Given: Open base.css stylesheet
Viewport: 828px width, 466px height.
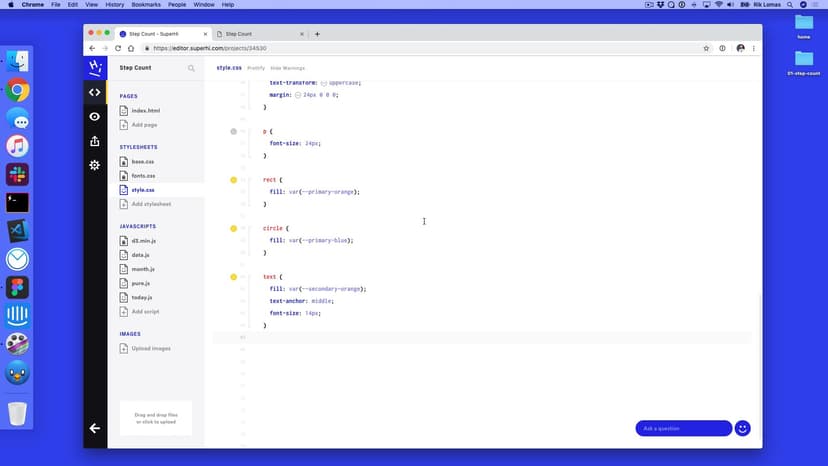Looking at the screenshot, I should tap(143, 162).
